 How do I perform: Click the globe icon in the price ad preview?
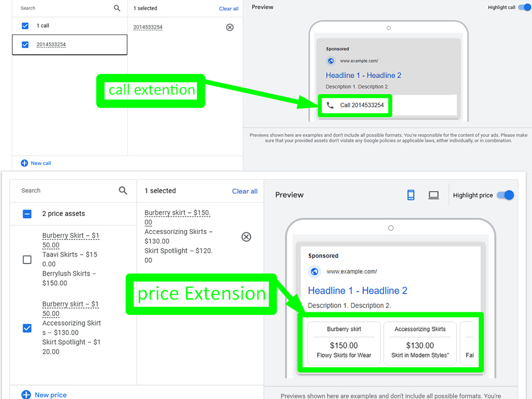314,271
